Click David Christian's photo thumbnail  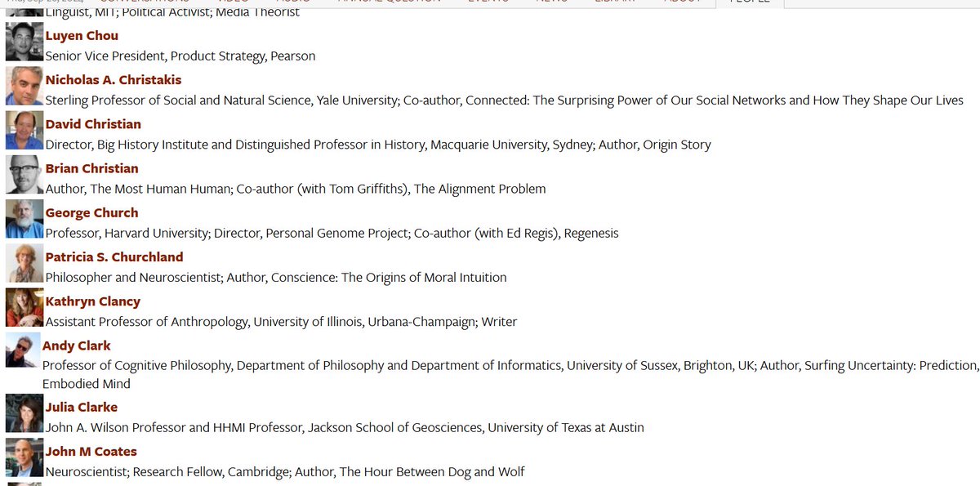tap(24, 130)
